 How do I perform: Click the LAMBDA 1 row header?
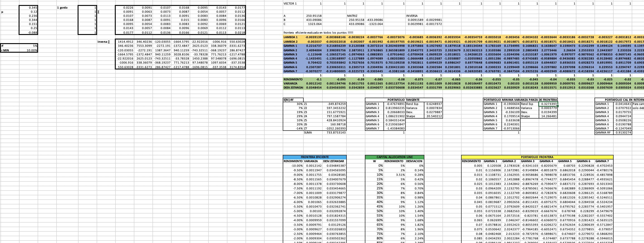tap(293, 37)
